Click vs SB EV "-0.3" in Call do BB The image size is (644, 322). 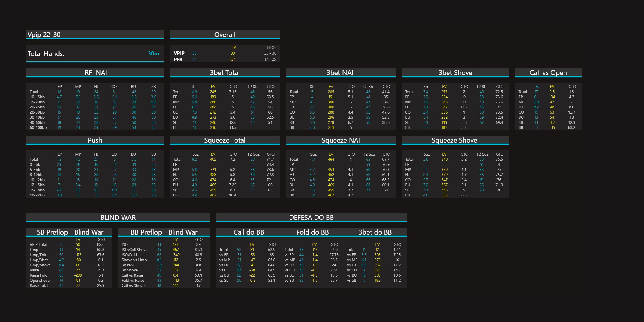[x=252, y=280]
